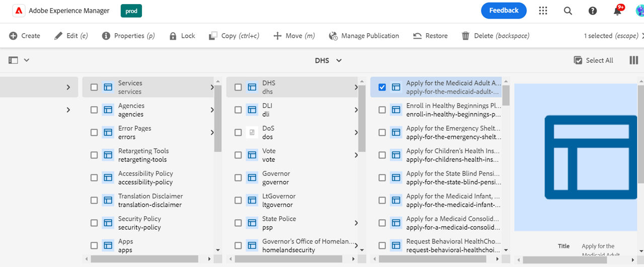This screenshot has width=644, height=267.
Task: Click the prod environment badge
Action: click(131, 11)
